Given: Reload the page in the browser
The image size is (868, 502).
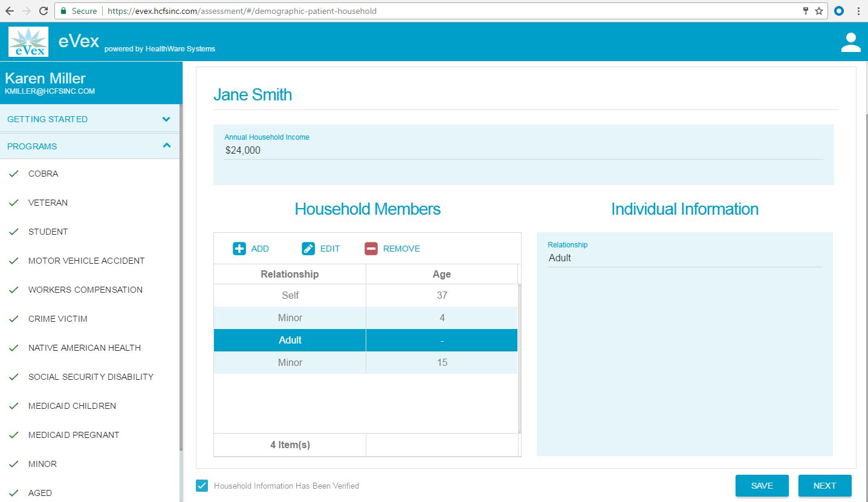Looking at the screenshot, I should click(44, 11).
